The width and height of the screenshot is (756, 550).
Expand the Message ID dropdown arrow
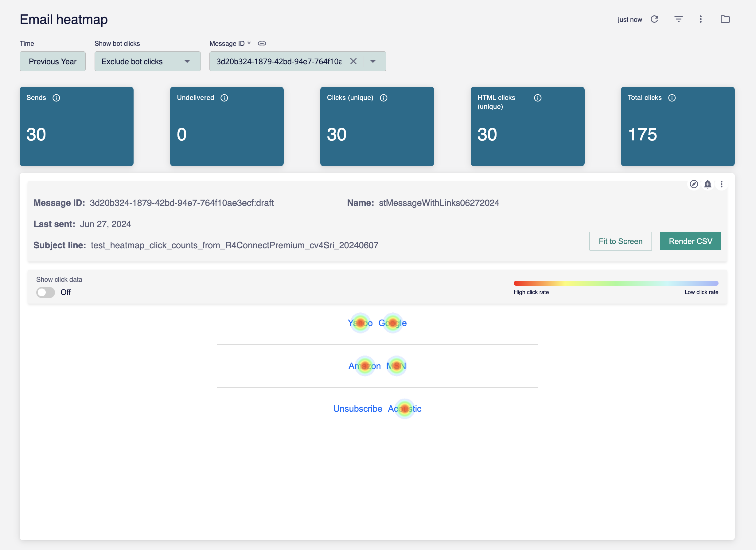[x=373, y=61]
